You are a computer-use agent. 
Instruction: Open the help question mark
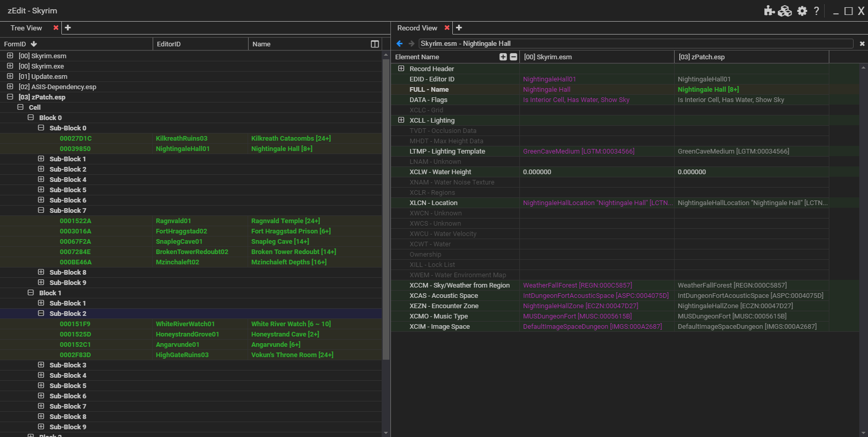pos(816,11)
